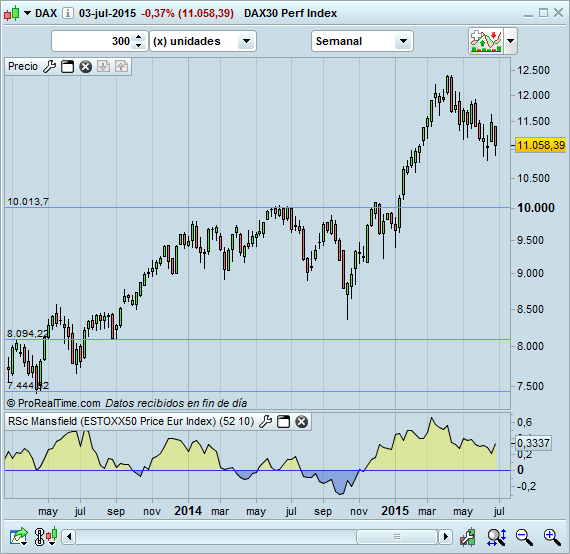570x554 pixels.
Task: Close the RSc Mansfield indicator panel
Action: click(301, 422)
